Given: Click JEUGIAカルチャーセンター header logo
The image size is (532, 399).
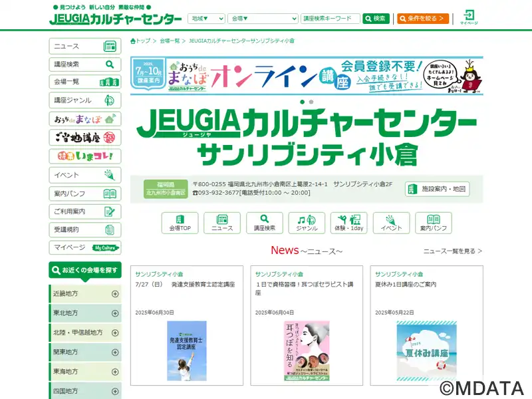Looking at the screenshot, I should click(x=115, y=19).
